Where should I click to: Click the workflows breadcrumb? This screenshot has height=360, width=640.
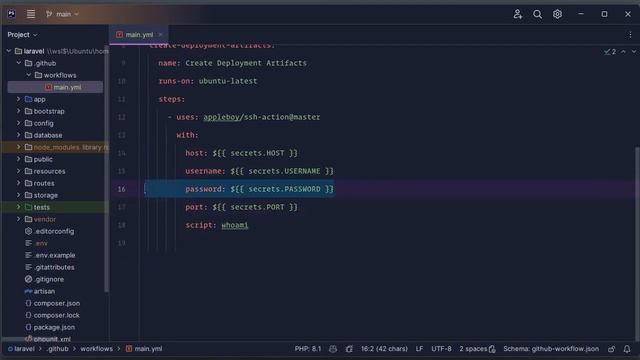(x=96, y=349)
